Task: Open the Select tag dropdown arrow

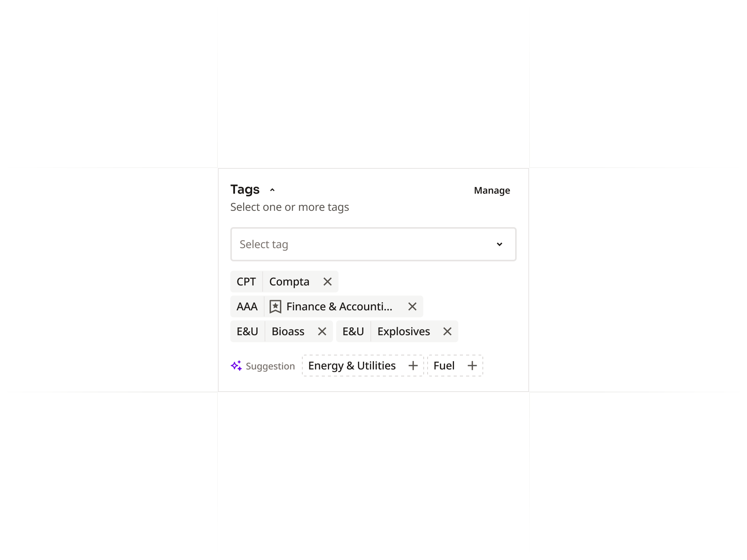Action: pyautogui.click(x=500, y=244)
